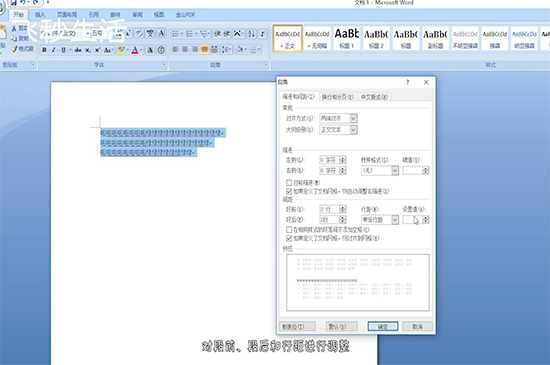
Task: Switch to 换行和分页 dialog tab
Action: coord(337,97)
